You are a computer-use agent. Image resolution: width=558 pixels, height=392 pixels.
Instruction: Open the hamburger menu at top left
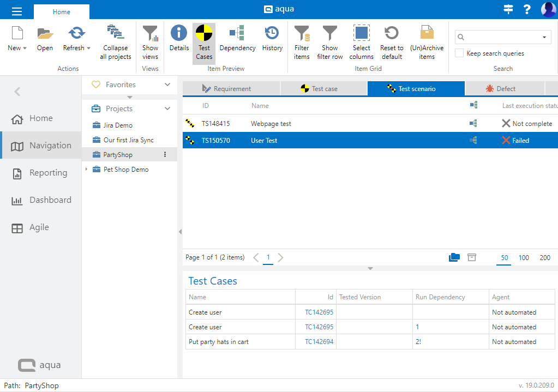[17, 10]
